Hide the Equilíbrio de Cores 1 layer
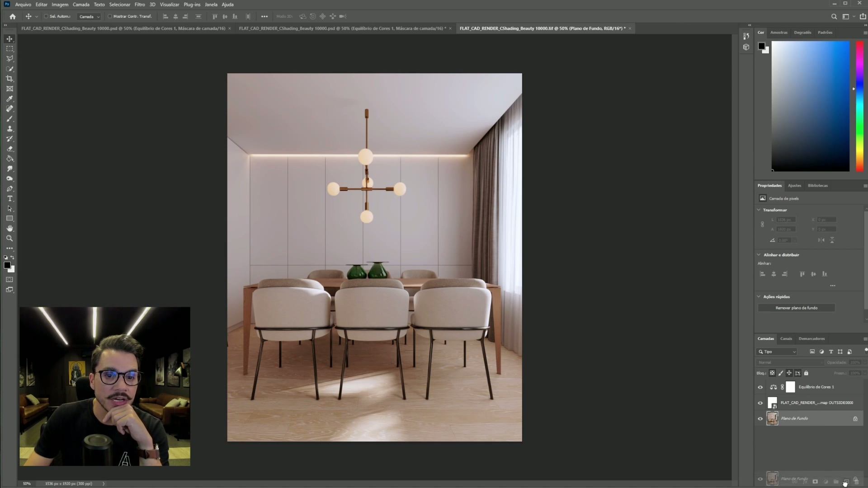Screen dimensions: 868x488 tap(760, 387)
